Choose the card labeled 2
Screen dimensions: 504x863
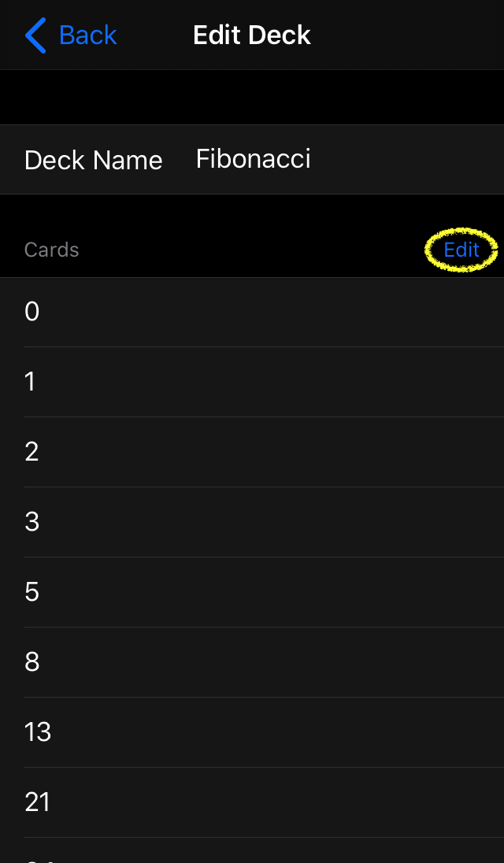(x=252, y=452)
